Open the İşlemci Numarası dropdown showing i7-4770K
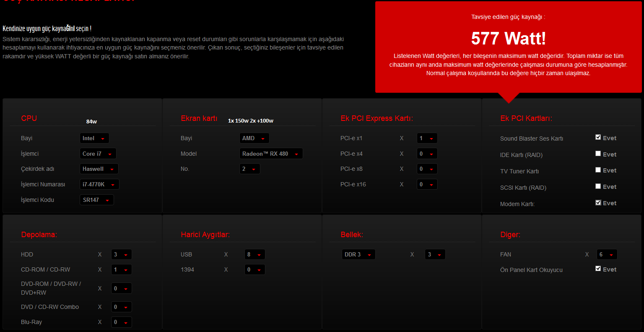This screenshot has height=332, width=644. 99,184
